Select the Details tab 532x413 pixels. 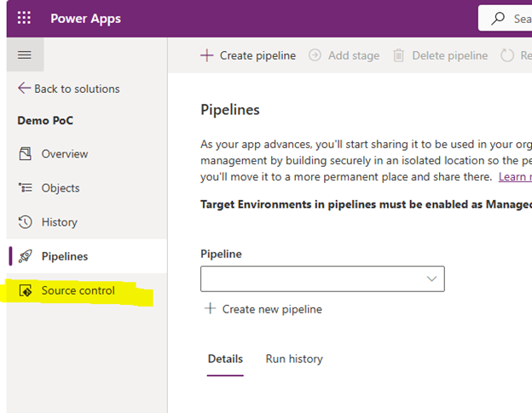tap(225, 359)
